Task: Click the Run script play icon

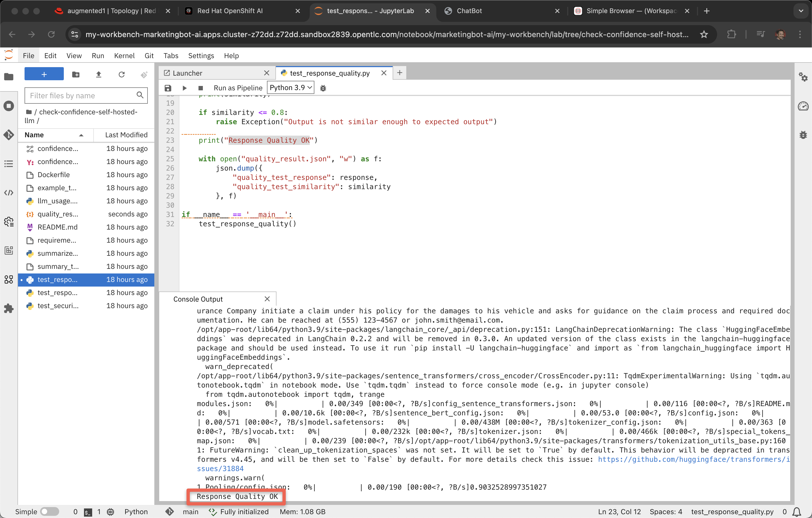Action: [x=184, y=88]
